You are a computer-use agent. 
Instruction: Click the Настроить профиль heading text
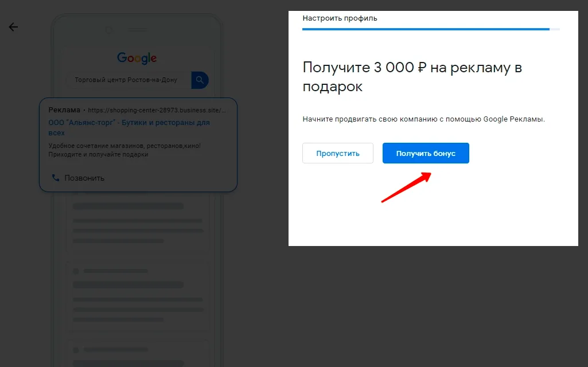340,18
